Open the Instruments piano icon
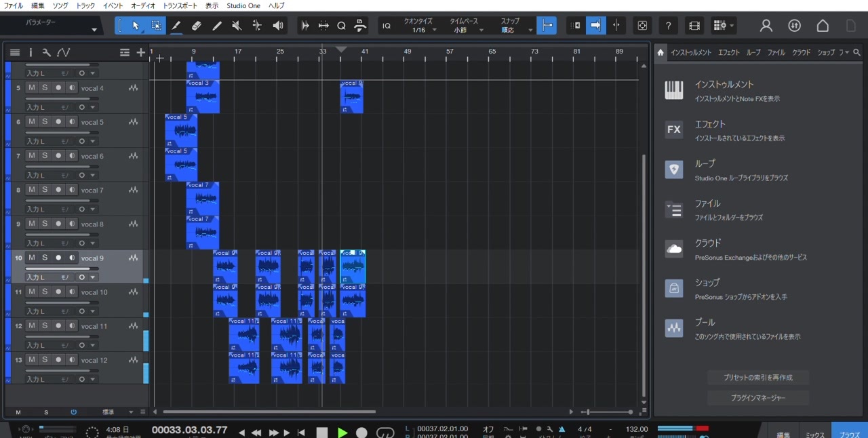The height and width of the screenshot is (438, 868). (674, 90)
